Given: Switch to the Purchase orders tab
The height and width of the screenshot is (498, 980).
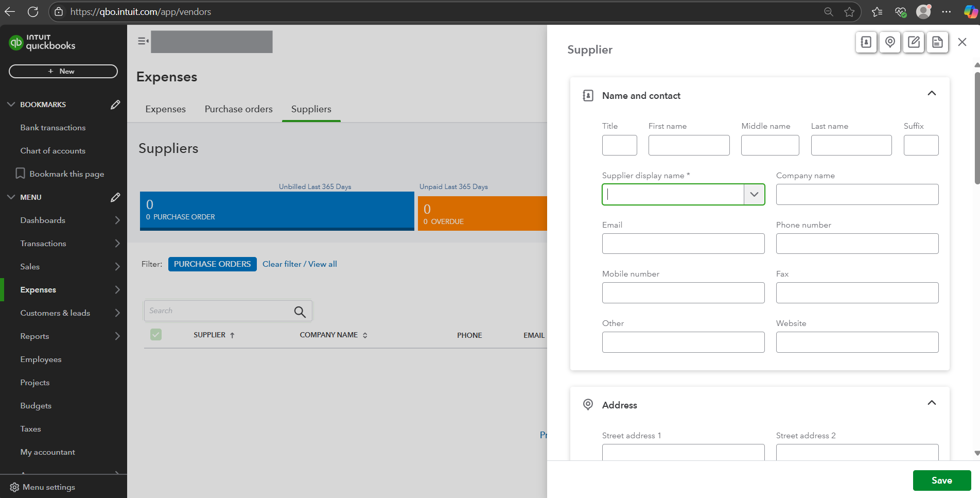Looking at the screenshot, I should [x=238, y=109].
